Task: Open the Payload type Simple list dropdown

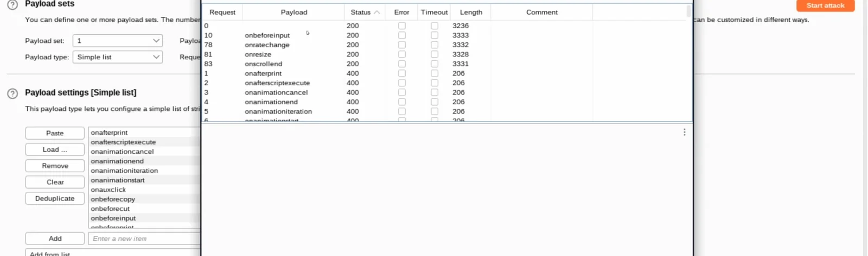Action: [x=118, y=57]
